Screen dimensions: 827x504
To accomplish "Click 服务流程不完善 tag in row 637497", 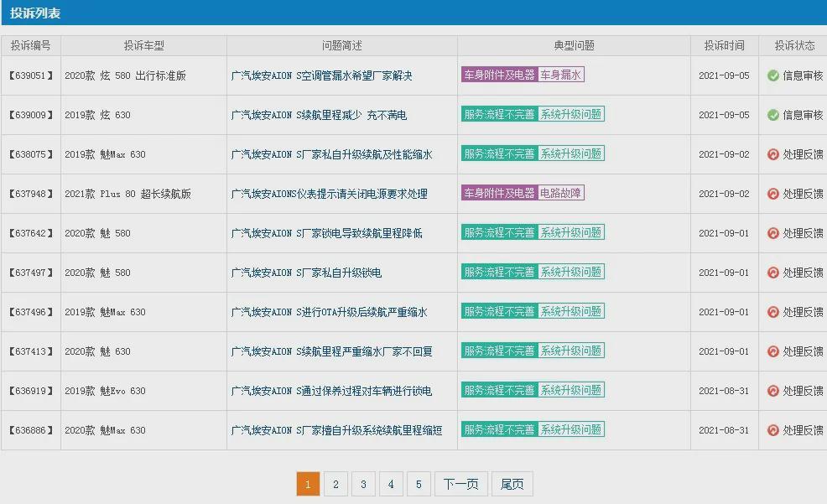I will (x=499, y=272).
